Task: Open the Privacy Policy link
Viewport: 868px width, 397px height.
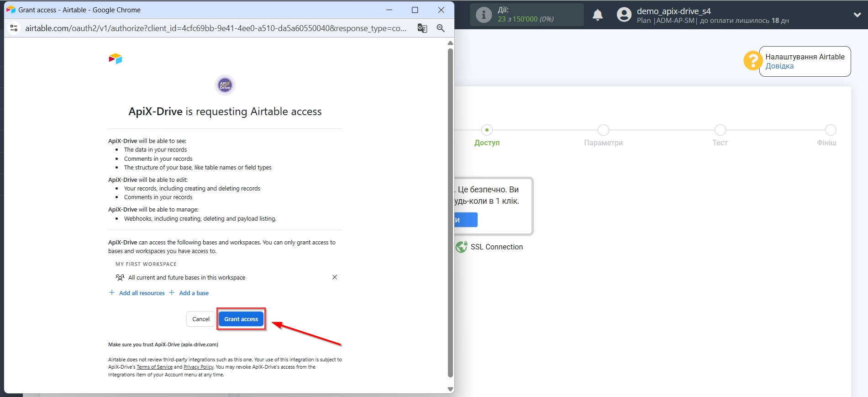Action: (x=198, y=367)
